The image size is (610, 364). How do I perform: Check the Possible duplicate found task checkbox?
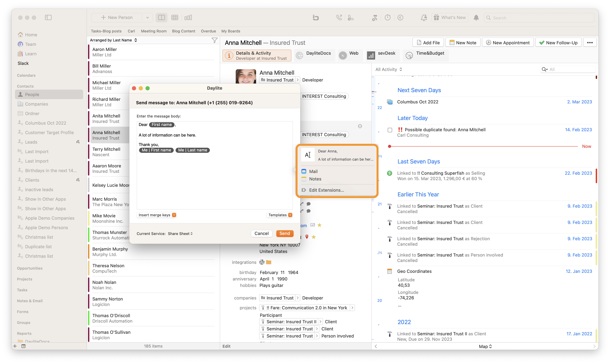point(390,130)
